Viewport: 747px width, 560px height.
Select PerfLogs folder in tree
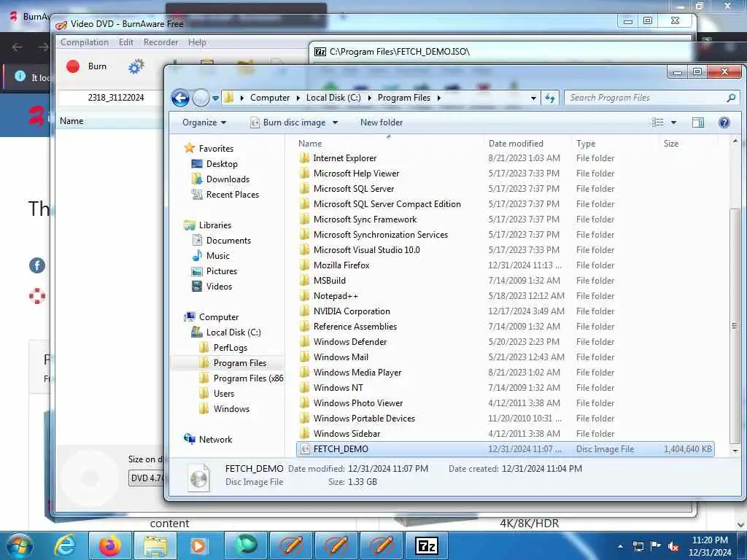click(230, 348)
